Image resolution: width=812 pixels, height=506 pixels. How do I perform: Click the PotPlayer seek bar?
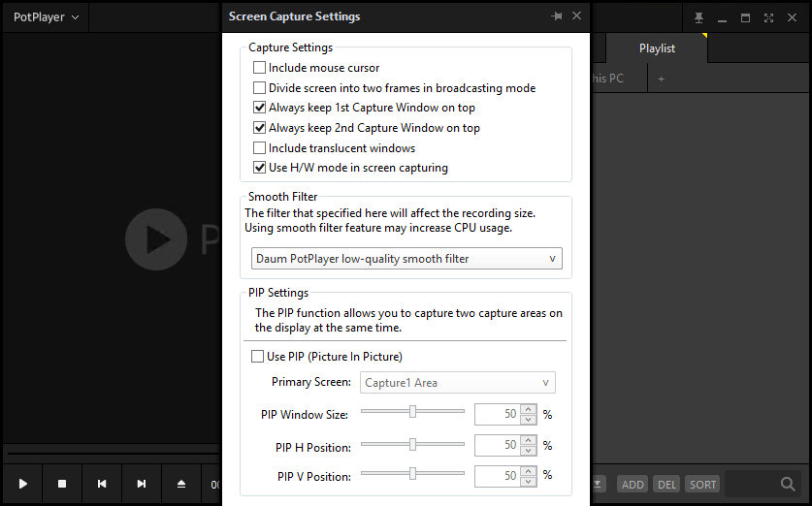[x=113, y=454]
